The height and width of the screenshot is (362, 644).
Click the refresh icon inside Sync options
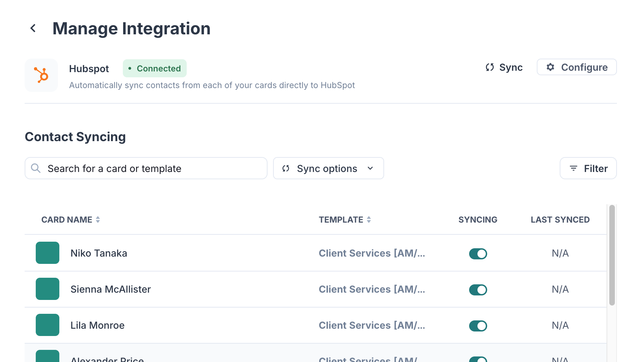[286, 169]
